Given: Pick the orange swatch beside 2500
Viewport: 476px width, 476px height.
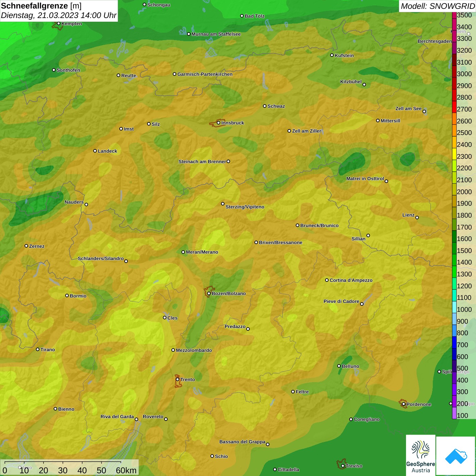Looking at the screenshot, I should (x=454, y=131).
